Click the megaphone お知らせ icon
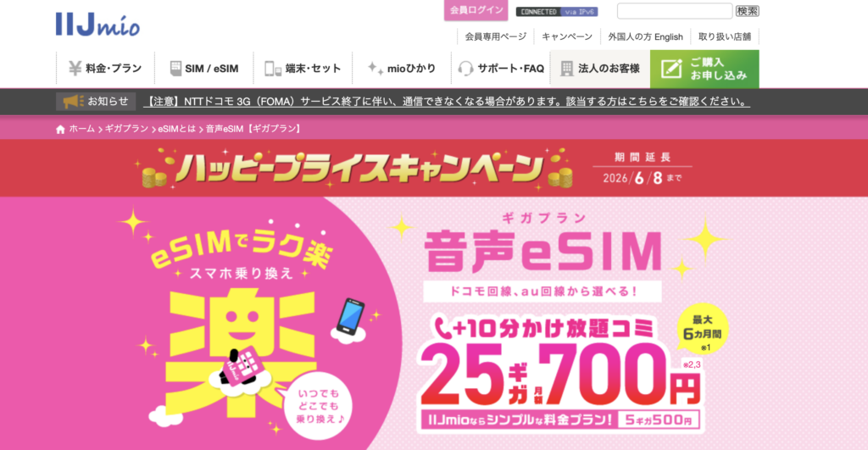The image size is (868, 450). pos(73,102)
